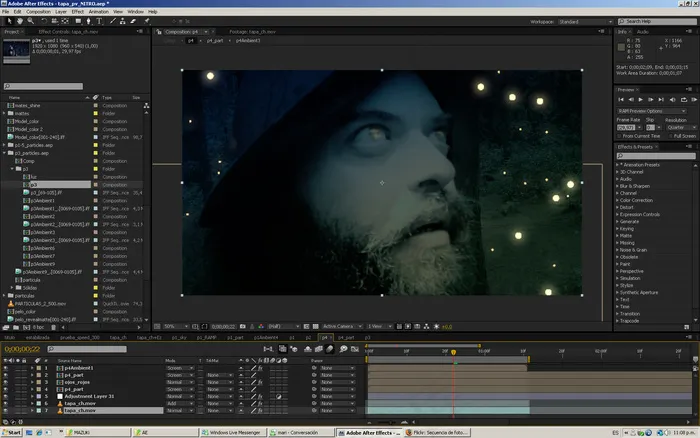Open Windows Live Messenger from taskbar
Image resolution: width=700 pixels, height=438 pixels.
[233, 432]
